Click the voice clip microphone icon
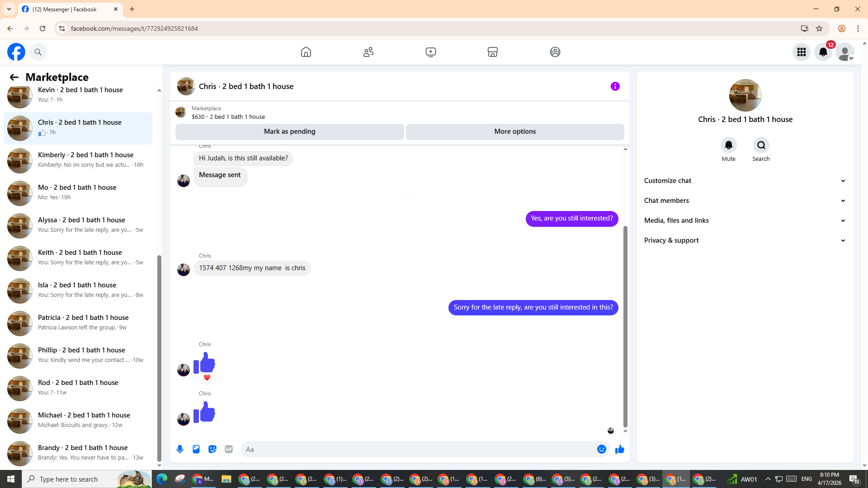The width and height of the screenshot is (868, 488). [180, 449]
